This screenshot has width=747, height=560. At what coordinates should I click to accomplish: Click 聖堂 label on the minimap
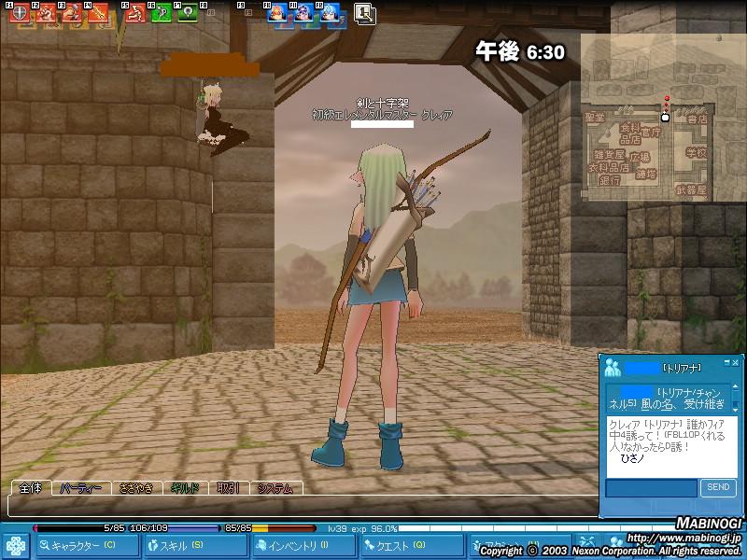595,118
